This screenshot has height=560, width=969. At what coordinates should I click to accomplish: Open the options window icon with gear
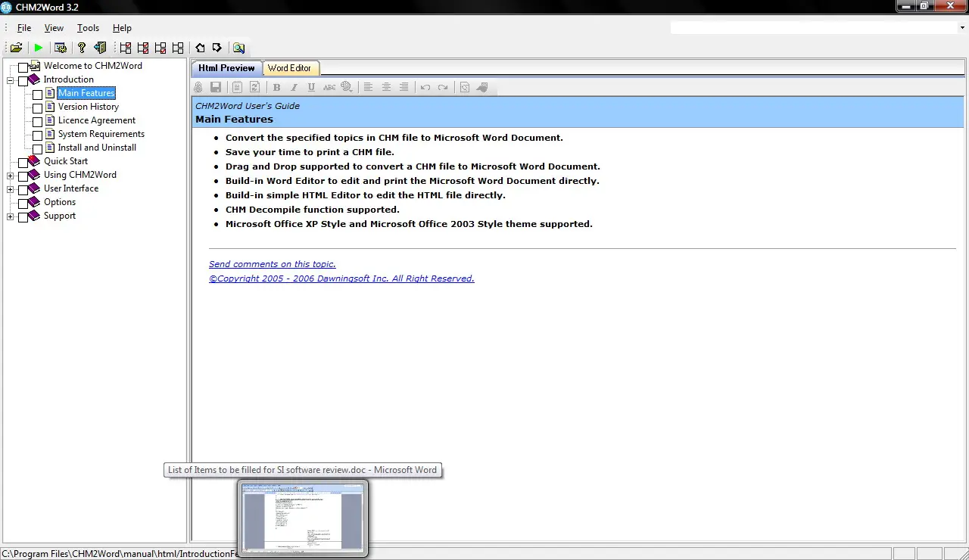click(x=61, y=48)
